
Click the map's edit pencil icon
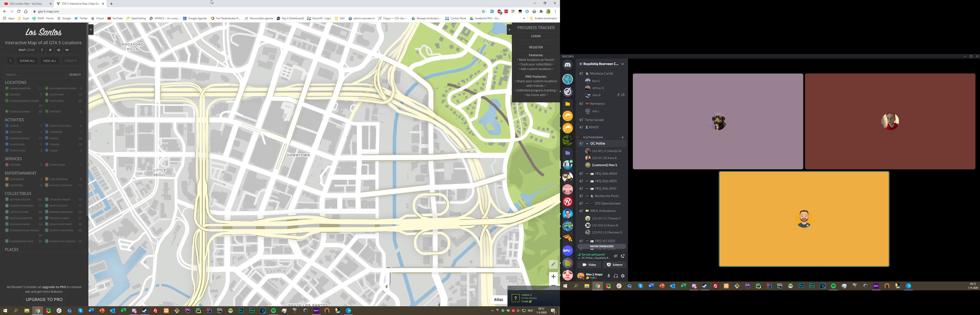(553, 264)
